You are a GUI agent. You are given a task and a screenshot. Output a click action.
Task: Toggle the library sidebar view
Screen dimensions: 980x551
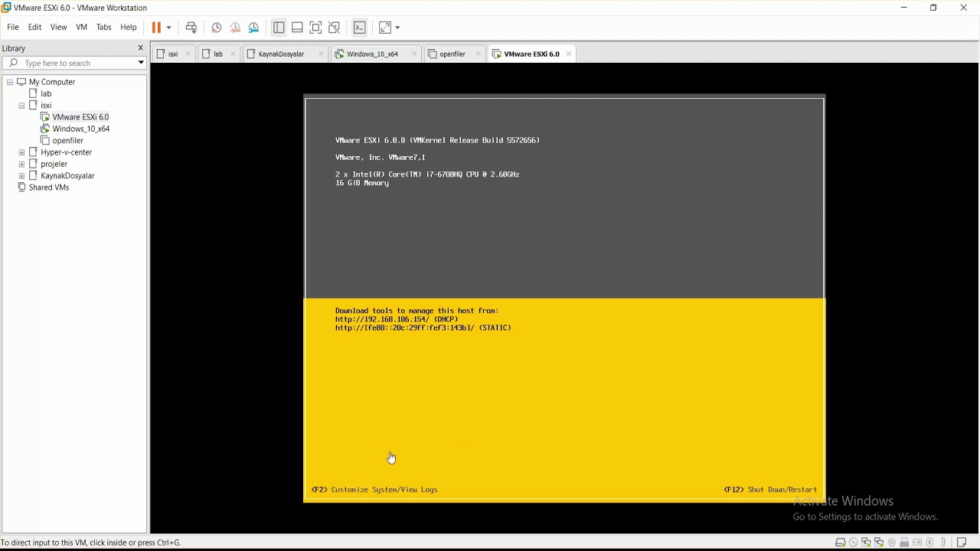[x=279, y=28]
